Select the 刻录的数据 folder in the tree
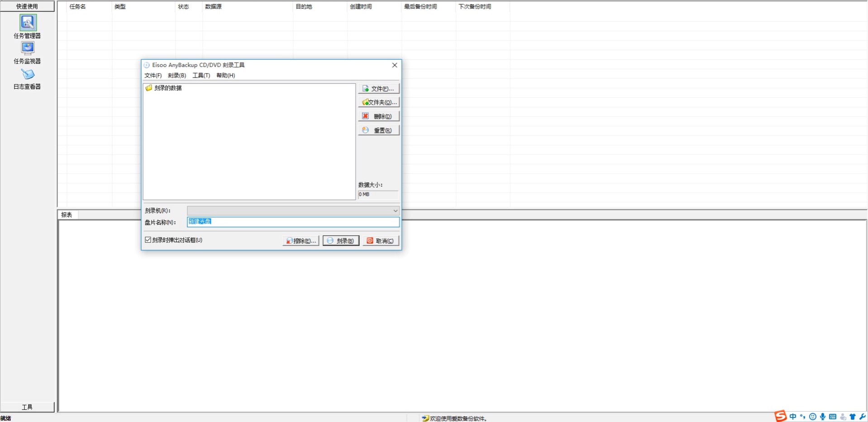 (x=167, y=88)
